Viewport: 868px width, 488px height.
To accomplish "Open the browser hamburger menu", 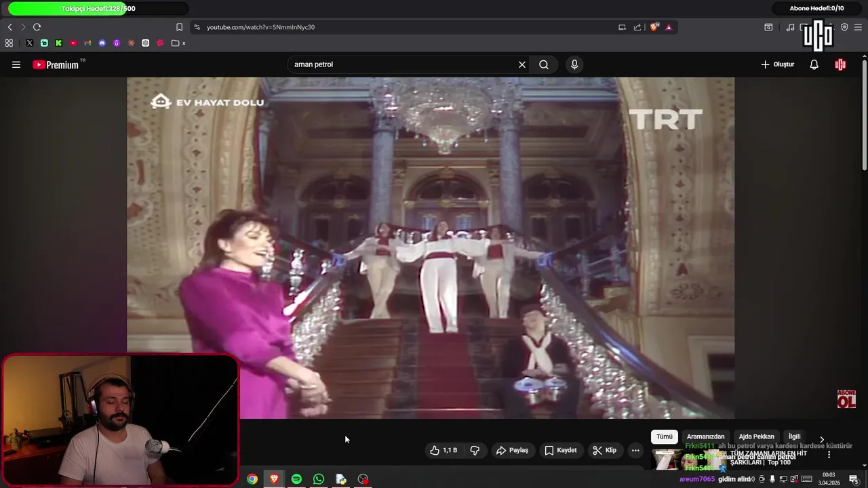I will point(858,27).
